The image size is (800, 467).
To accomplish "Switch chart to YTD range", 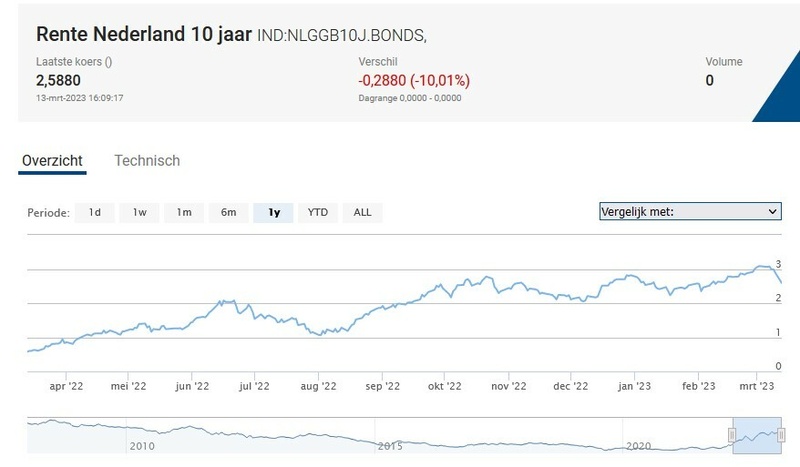I will tap(317, 212).
